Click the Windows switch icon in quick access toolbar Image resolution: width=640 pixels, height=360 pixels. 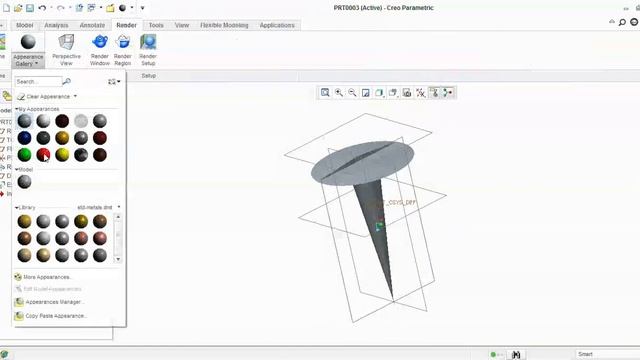(91, 8)
